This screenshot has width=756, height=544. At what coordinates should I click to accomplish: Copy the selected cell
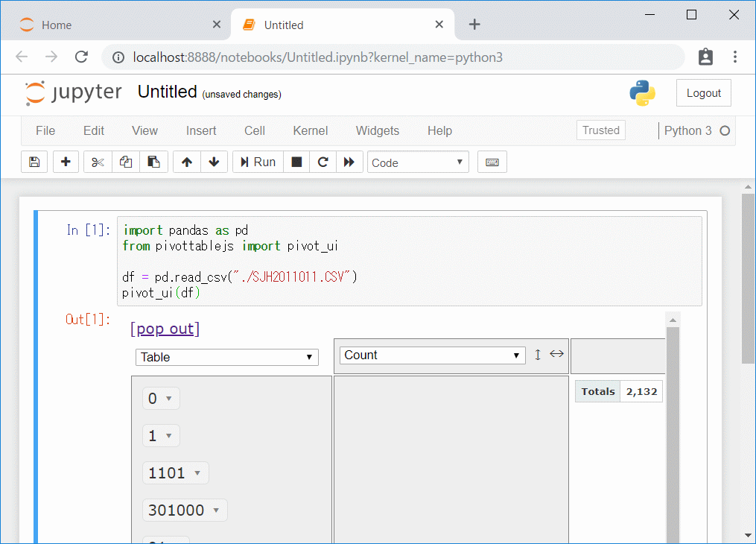coord(125,162)
